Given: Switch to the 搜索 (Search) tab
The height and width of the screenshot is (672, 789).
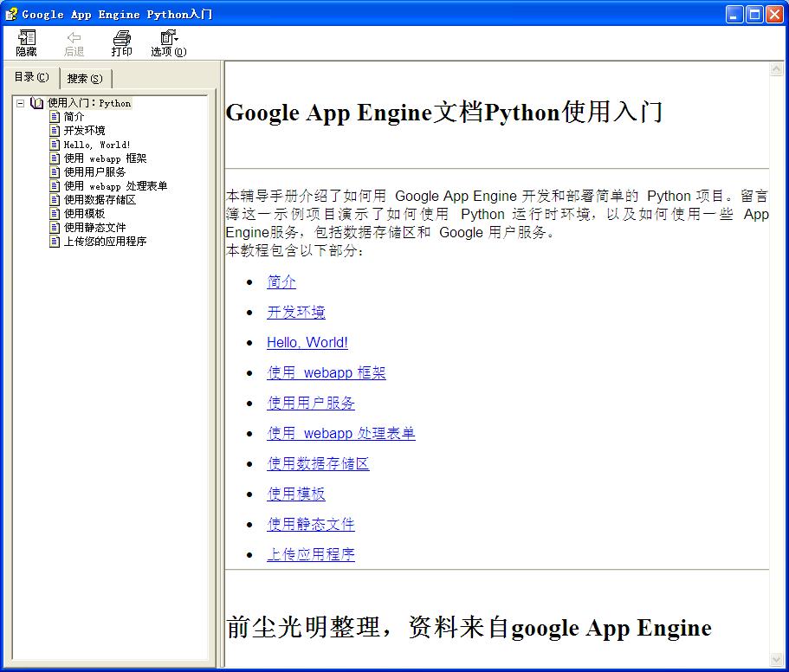Looking at the screenshot, I should 85,79.
